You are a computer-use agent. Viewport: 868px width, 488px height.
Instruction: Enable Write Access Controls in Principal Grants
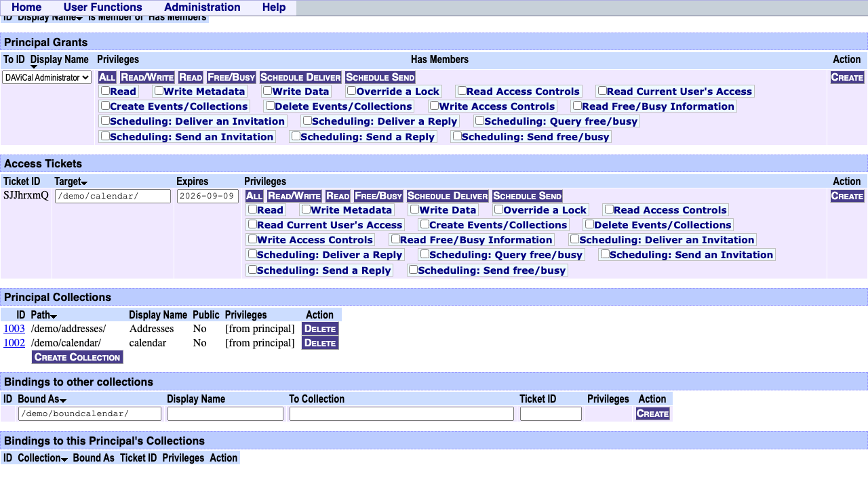pyautogui.click(x=435, y=105)
